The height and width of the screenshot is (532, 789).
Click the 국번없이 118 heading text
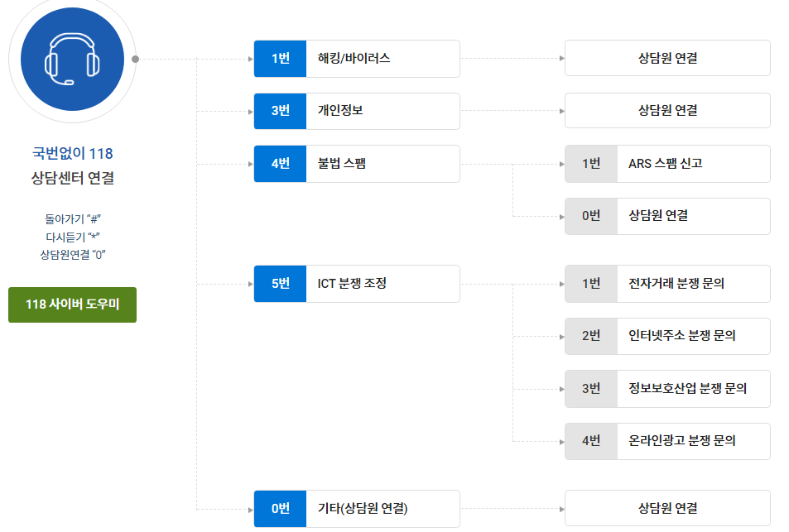pos(73,153)
